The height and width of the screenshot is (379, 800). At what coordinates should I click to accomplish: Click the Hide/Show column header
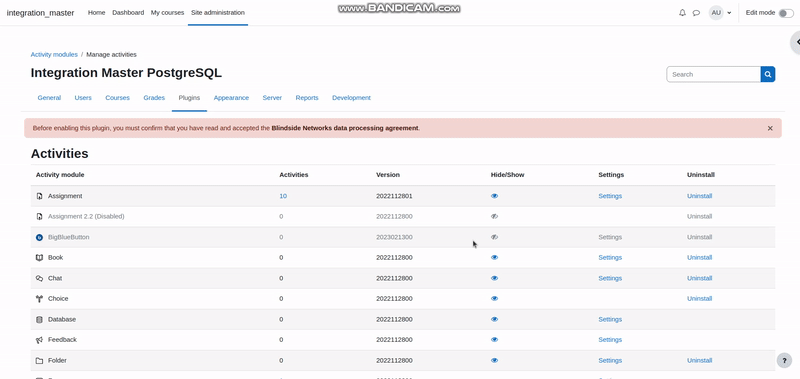tap(508, 175)
